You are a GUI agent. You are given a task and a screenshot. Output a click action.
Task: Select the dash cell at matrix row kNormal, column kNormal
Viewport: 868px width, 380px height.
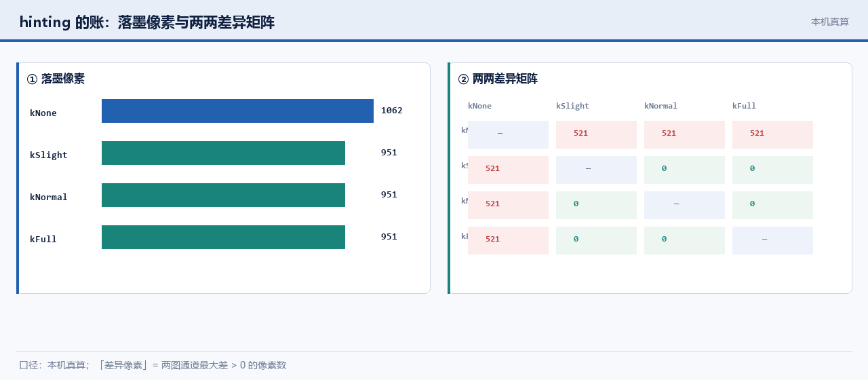pyautogui.click(x=684, y=205)
